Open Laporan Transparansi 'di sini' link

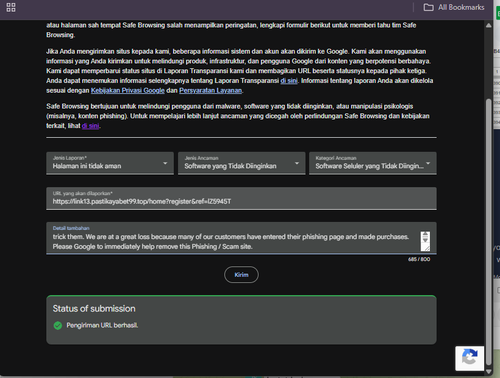(289, 81)
